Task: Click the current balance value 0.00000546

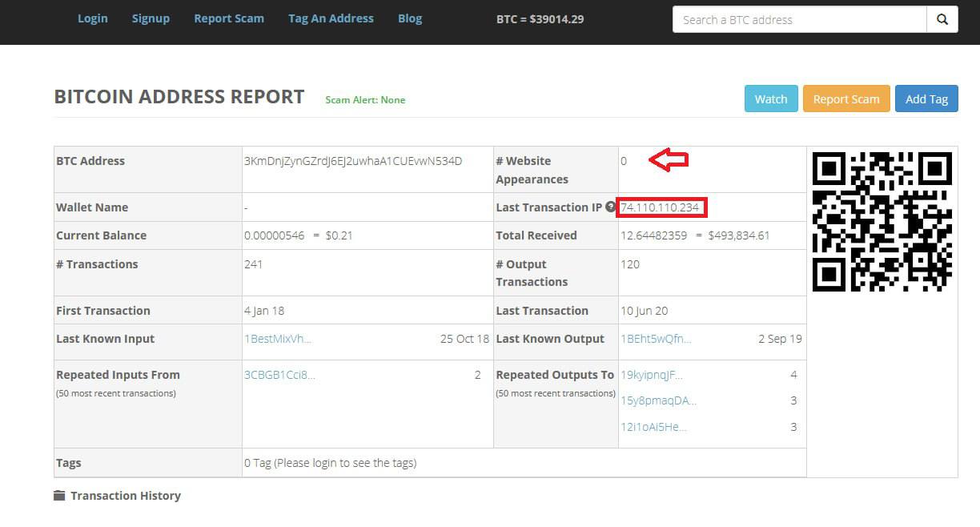Action: (x=275, y=235)
